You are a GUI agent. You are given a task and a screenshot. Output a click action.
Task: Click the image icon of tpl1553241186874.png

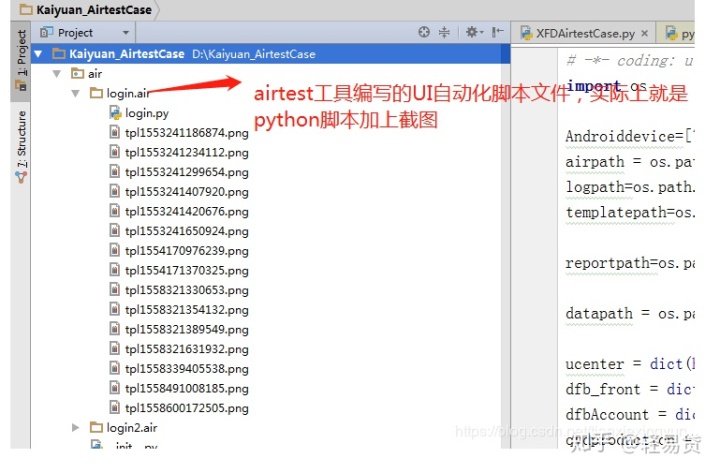click(115, 132)
